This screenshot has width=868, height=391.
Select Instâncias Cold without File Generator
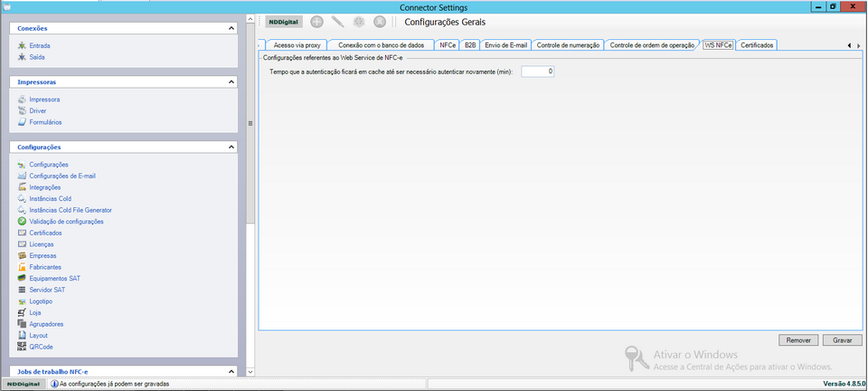point(50,198)
